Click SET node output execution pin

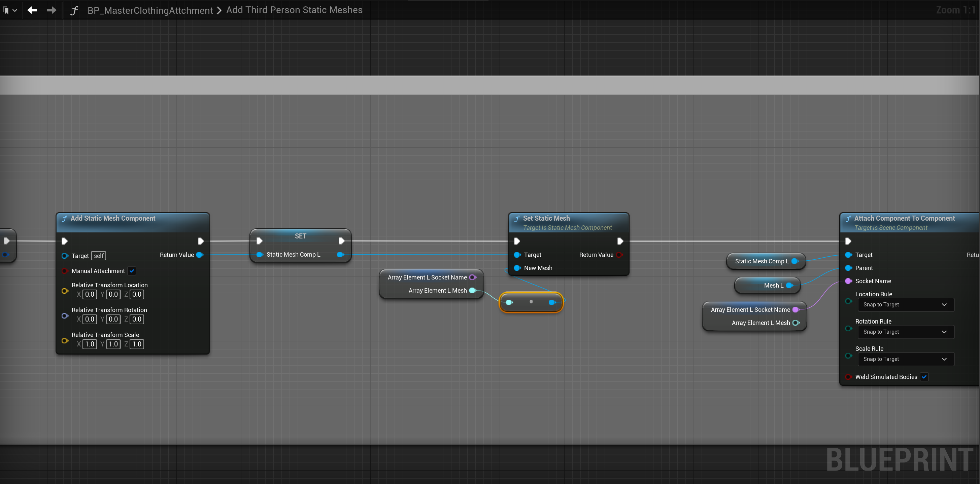(341, 241)
